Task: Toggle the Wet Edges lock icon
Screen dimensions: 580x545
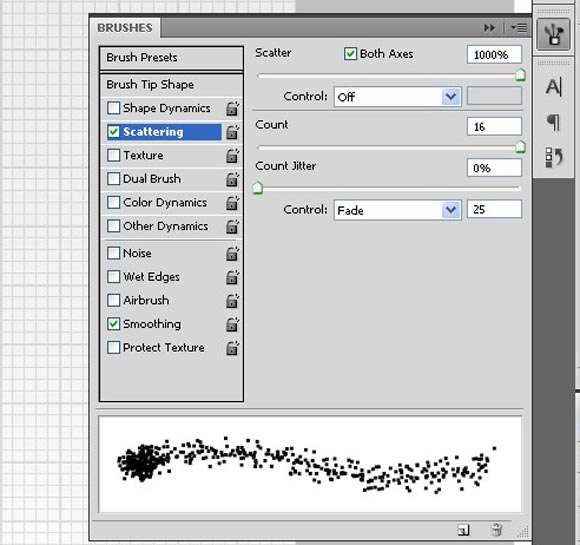Action: [x=232, y=277]
